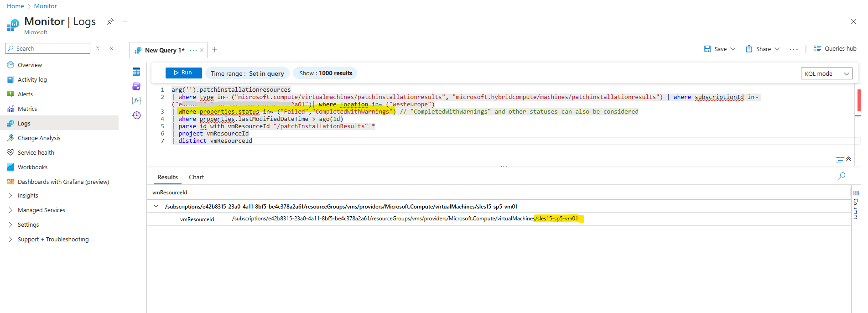Open the Share dropdown arrow
The height and width of the screenshot is (313, 868).
click(x=777, y=49)
